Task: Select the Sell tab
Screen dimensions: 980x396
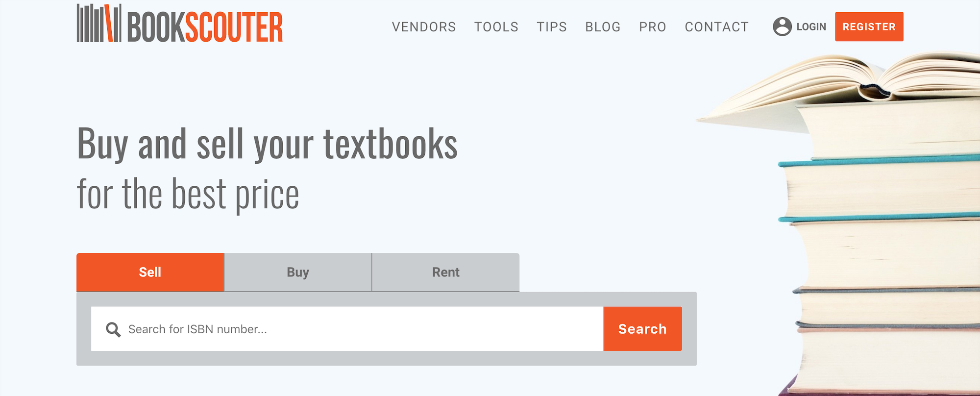Action: (x=150, y=272)
